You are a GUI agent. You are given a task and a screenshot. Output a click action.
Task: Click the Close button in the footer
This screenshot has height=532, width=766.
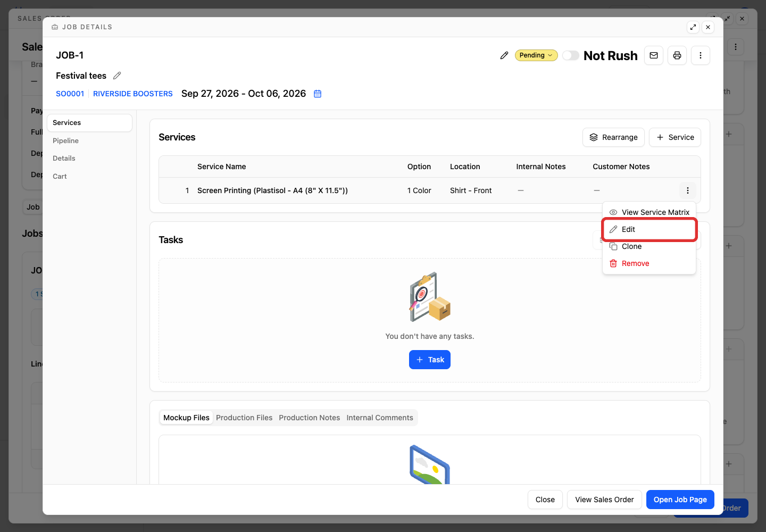pos(545,500)
